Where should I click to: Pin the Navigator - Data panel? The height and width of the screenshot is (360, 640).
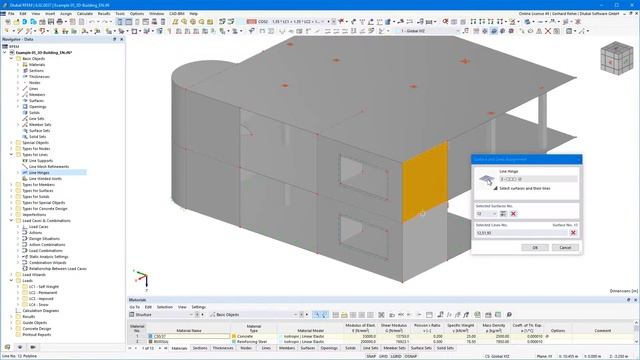click(x=114, y=39)
